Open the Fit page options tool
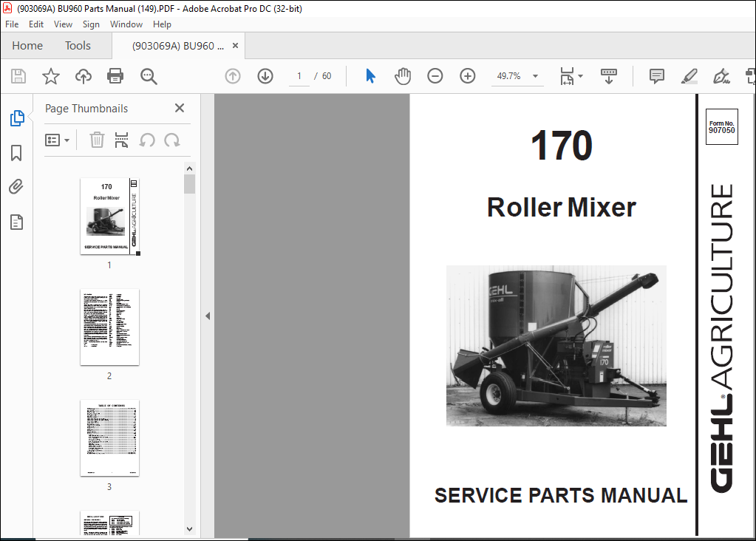Screen dimensions: 756x541 [568, 76]
